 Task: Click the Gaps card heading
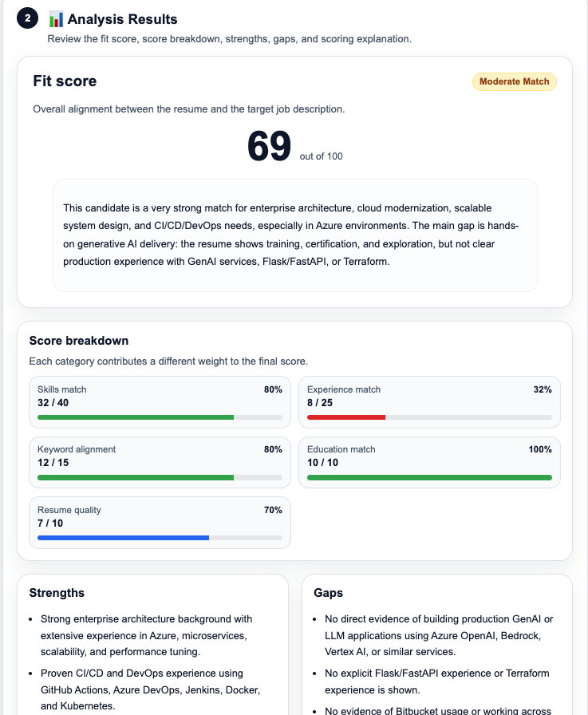[x=328, y=593]
